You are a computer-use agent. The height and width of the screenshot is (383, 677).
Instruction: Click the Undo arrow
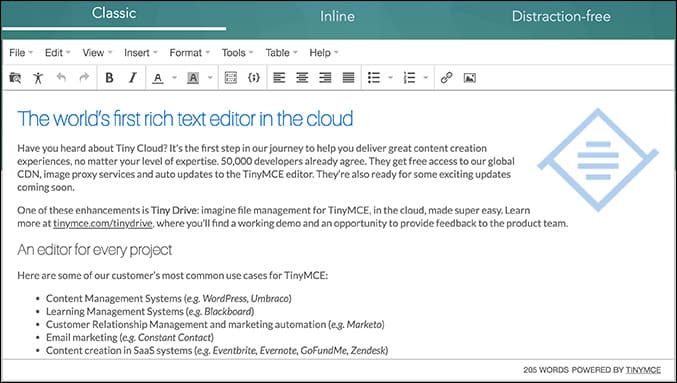point(61,77)
